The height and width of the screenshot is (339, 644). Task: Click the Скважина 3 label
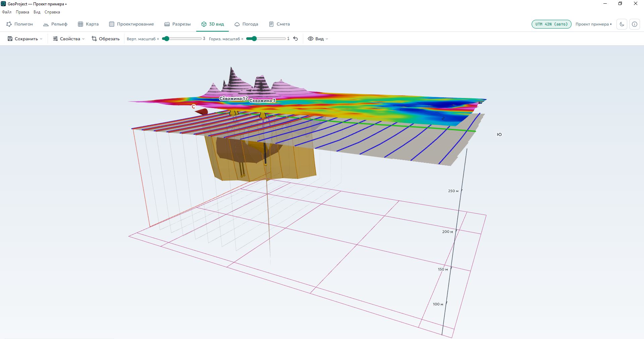click(262, 100)
